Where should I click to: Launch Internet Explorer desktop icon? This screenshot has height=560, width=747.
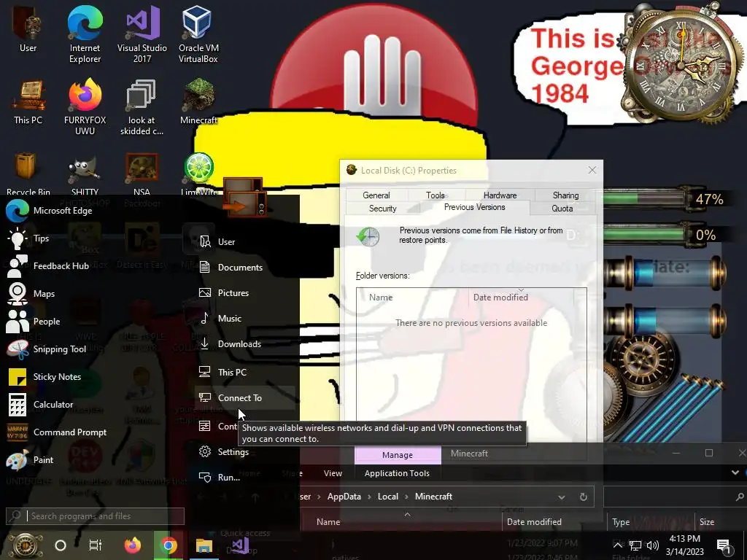pyautogui.click(x=85, y=34)
